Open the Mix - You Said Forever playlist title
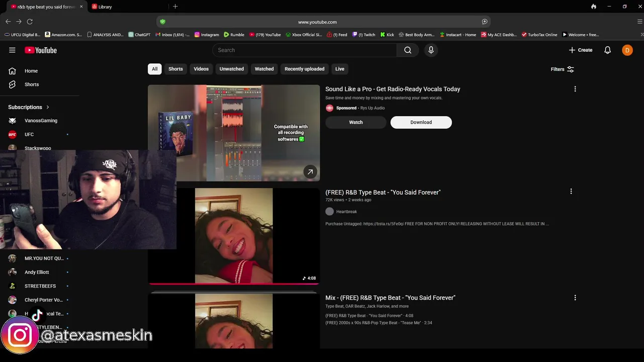Image resolution: width=644 pixels, height=362 pixels. coord(390,298)
